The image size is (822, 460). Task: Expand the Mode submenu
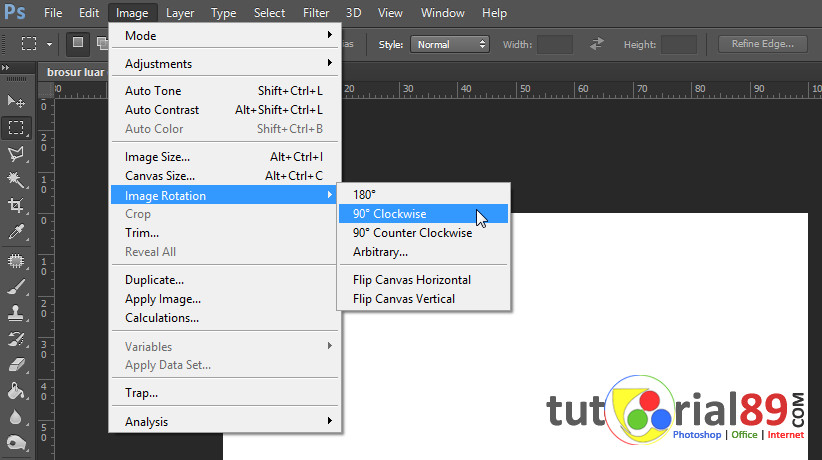[226, 36]
